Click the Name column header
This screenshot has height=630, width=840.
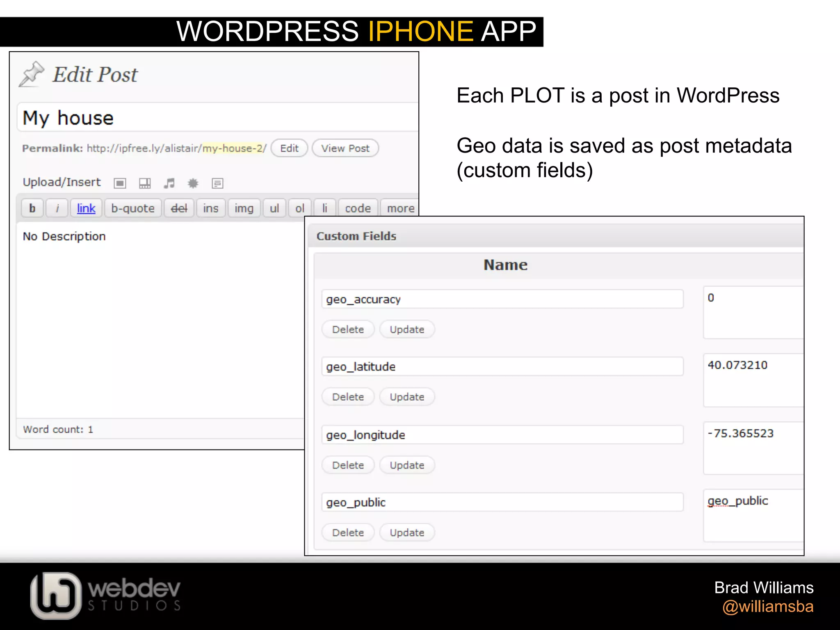(x=505, y=265)
